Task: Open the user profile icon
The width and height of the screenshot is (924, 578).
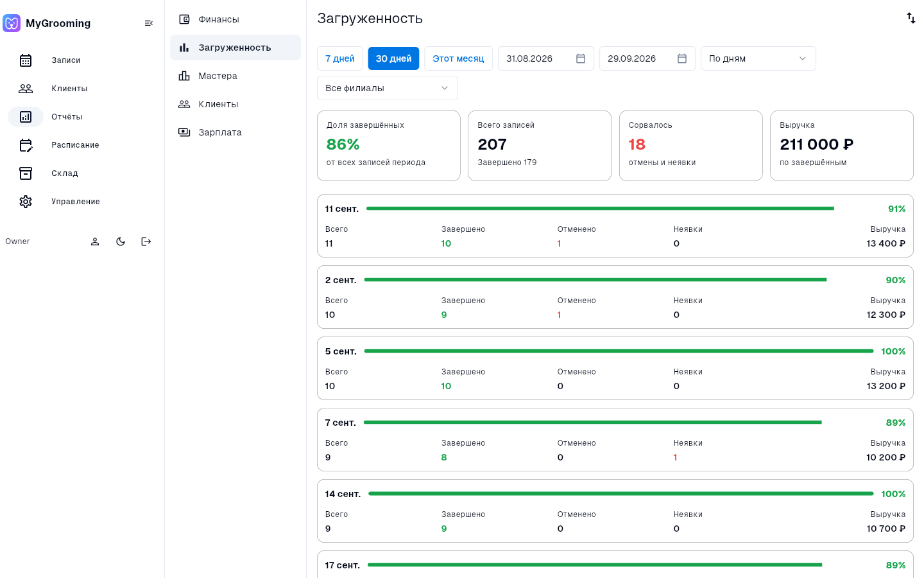Action: [x=95, y=241]
